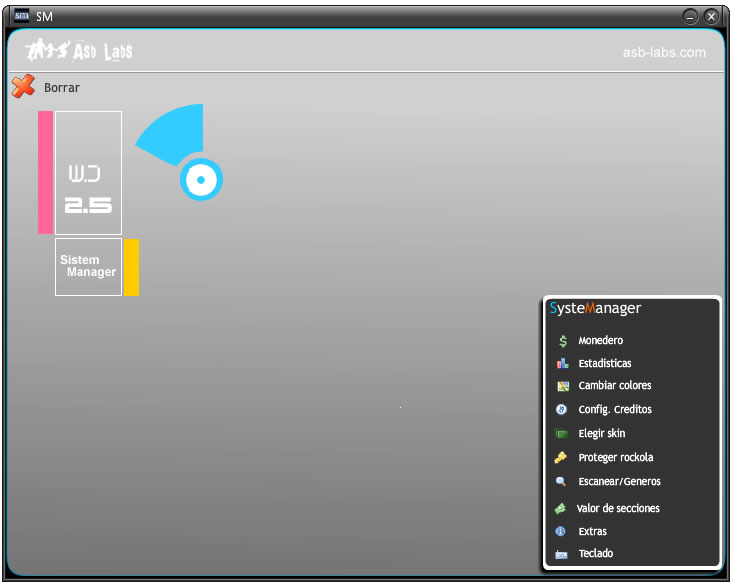Click the blue info Extras icon
Screen dimensions: 734x587
click(560, 531)
